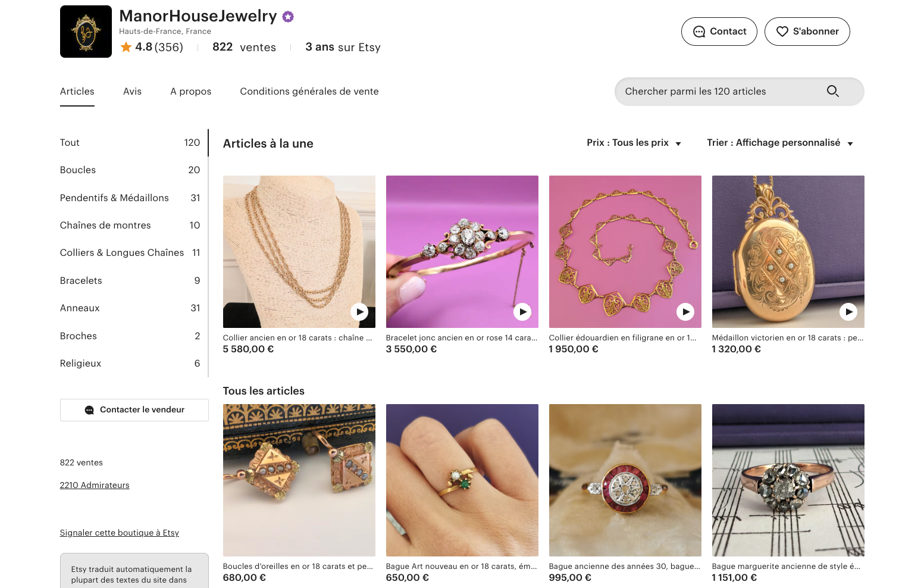The width and height of the screenshot is (924, 588).
Task: Click the ManorHouseJewelry shop logo
Action: [86, 32]
